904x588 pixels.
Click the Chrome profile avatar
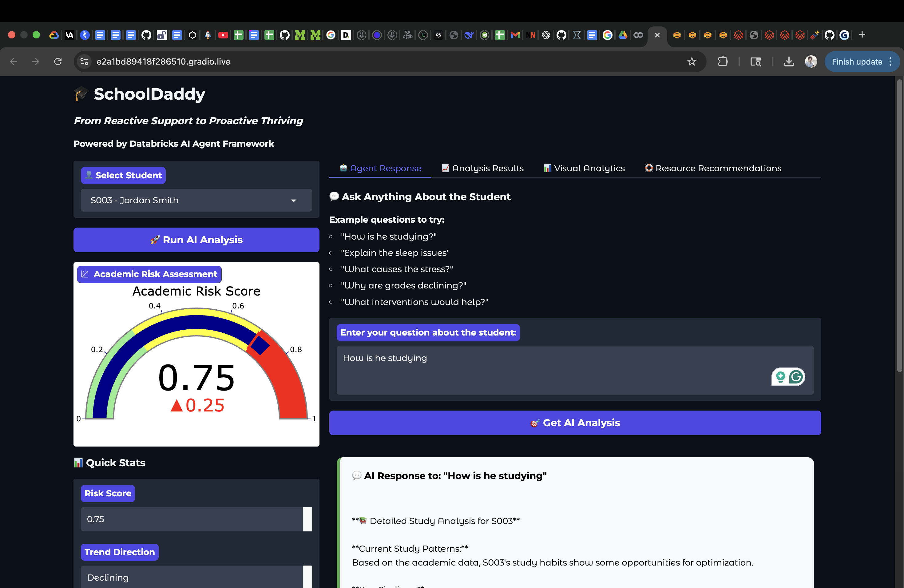click(811, 62)
